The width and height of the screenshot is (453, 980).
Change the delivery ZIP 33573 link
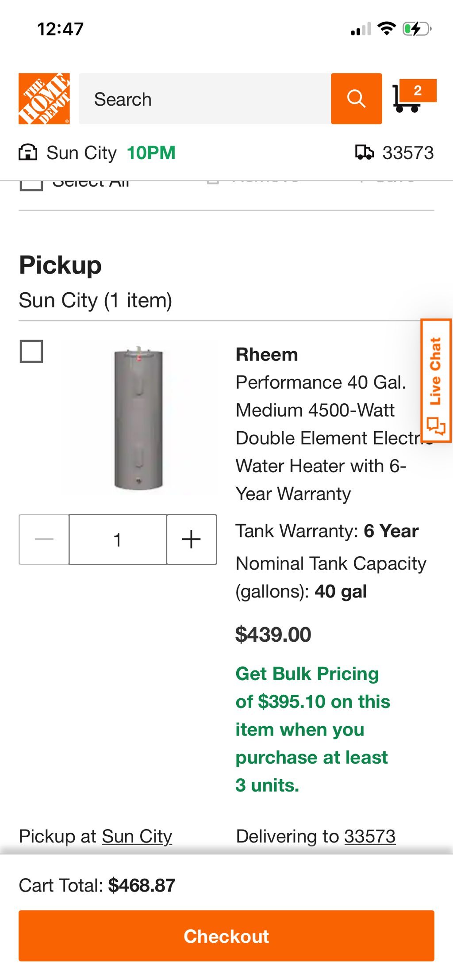click(370, 836)
